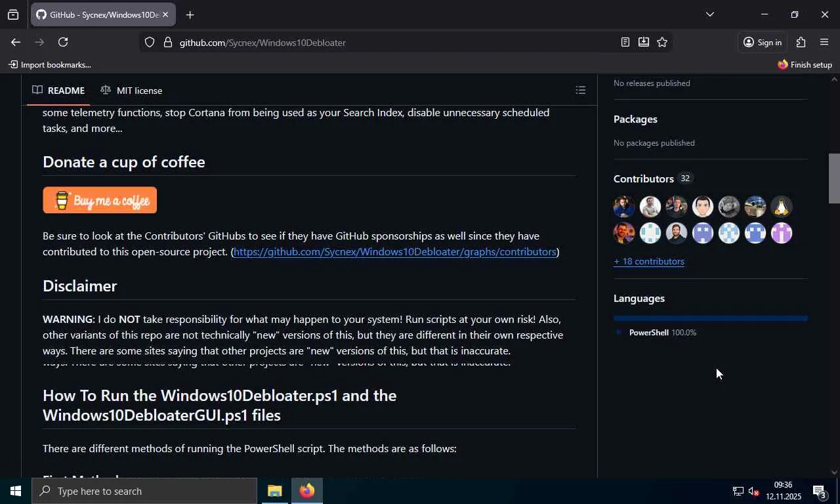840x504 pixels.
Task: Reload the current GitHub page
Action: click(63, 42)
